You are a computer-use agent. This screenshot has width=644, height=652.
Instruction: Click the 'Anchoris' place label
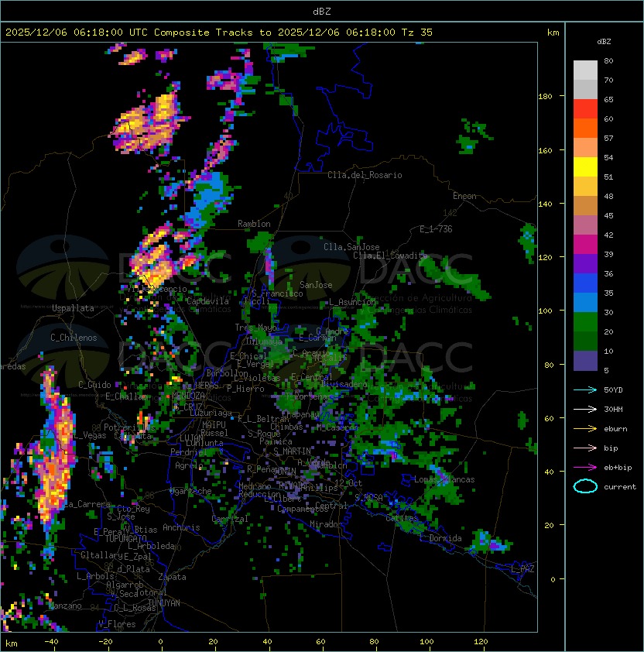181,527
